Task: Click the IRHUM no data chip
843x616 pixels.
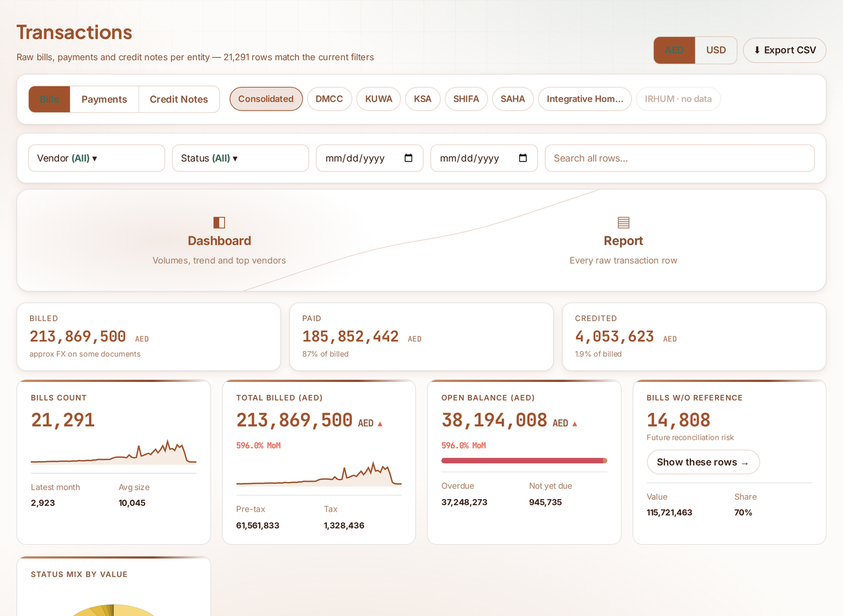Action: pos(678,99)
